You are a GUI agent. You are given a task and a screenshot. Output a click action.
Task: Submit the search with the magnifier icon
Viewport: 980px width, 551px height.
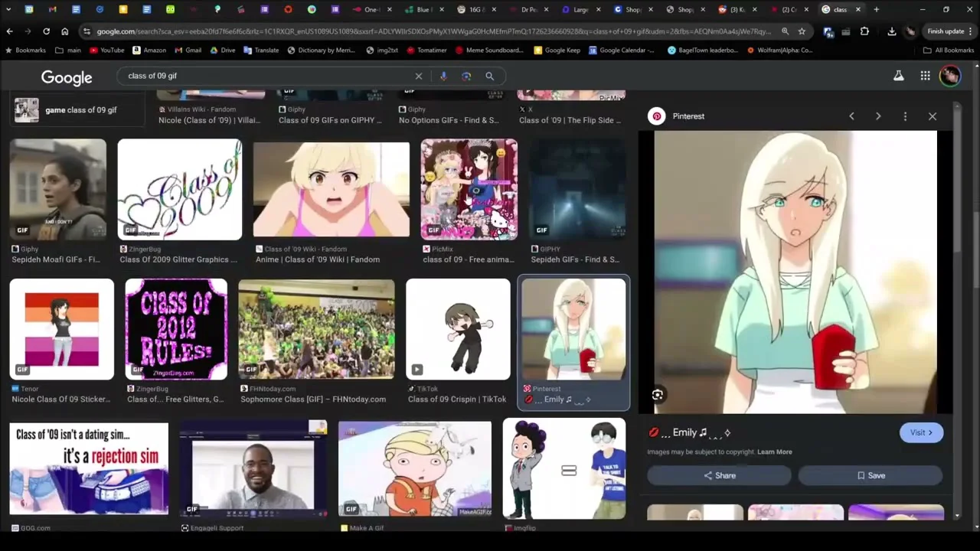click(489, 76)
